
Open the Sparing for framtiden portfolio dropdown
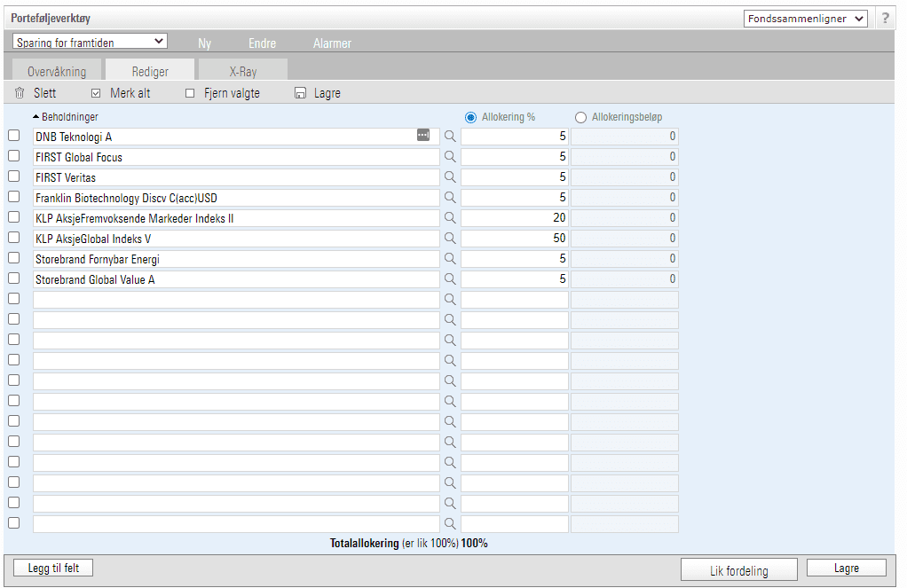(x=90, y=41)
